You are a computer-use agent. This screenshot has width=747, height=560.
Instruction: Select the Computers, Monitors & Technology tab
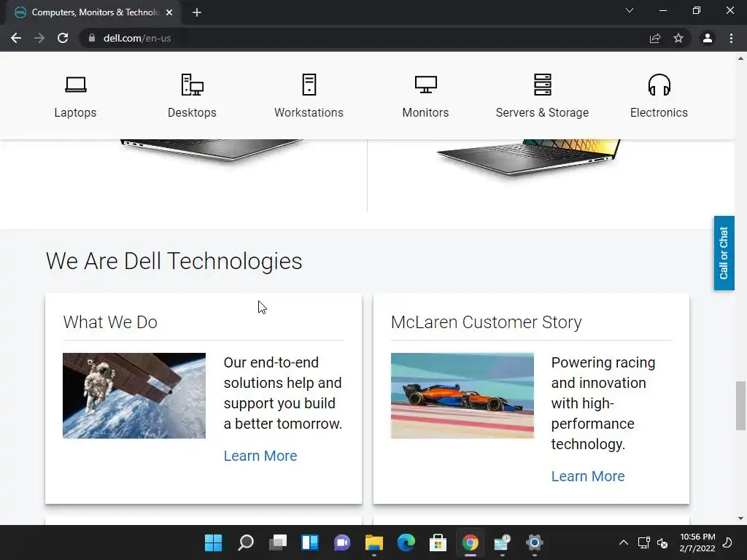pyautogui.click(x=93, y=12)
